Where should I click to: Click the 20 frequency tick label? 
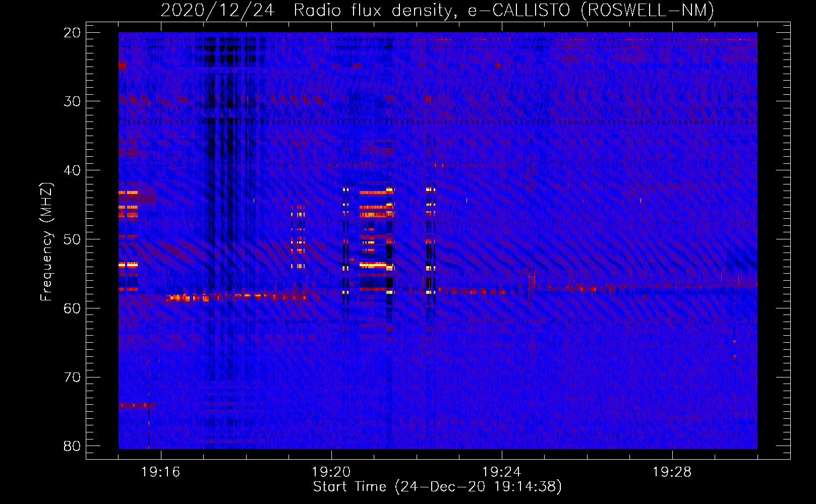72,33
